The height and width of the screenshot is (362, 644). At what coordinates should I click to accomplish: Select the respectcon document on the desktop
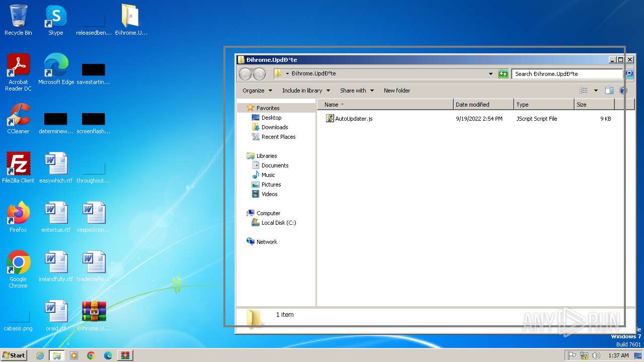[x=94, y=217]
